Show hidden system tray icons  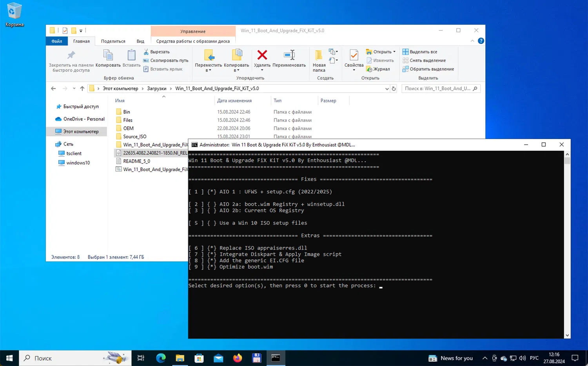pyautogui.click(x=485, y=358)
